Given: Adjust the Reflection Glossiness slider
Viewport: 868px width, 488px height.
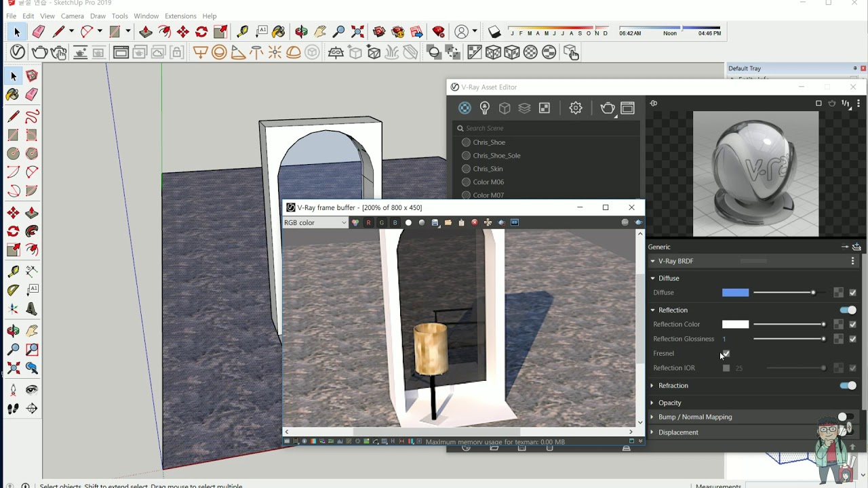Looking at the screenshot, I should point(789,339).
